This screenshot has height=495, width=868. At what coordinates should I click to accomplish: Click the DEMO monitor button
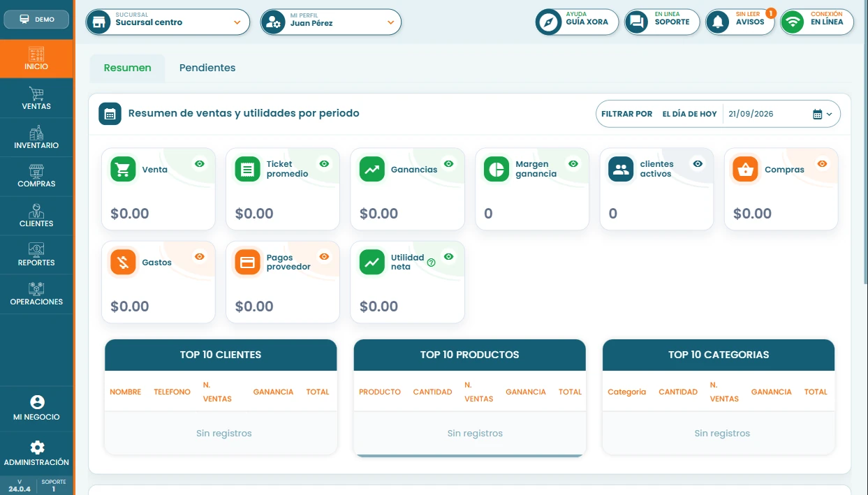[36, 20]
